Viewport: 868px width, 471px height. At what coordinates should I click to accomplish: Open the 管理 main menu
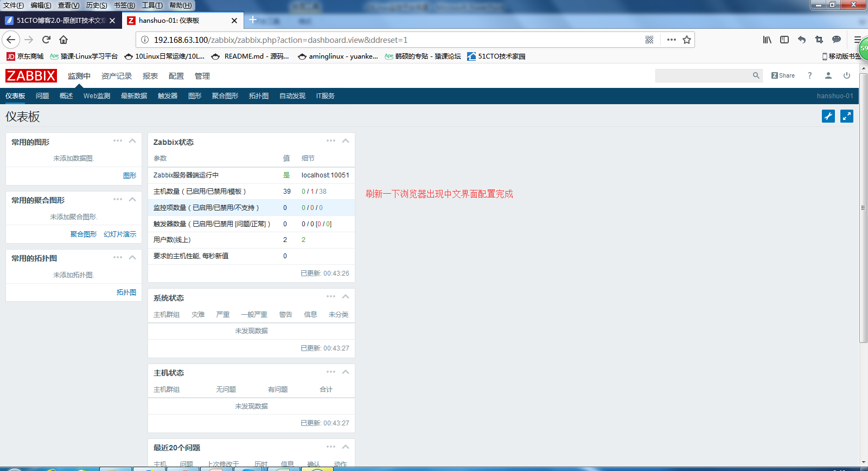point(202,76)
